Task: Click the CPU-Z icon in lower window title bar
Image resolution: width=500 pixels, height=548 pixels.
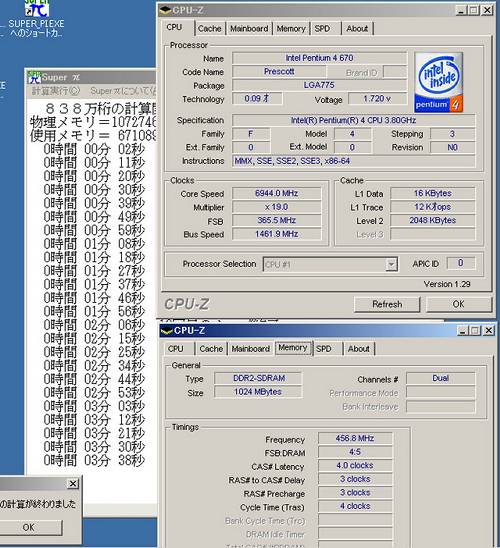Action: [167, 331]
